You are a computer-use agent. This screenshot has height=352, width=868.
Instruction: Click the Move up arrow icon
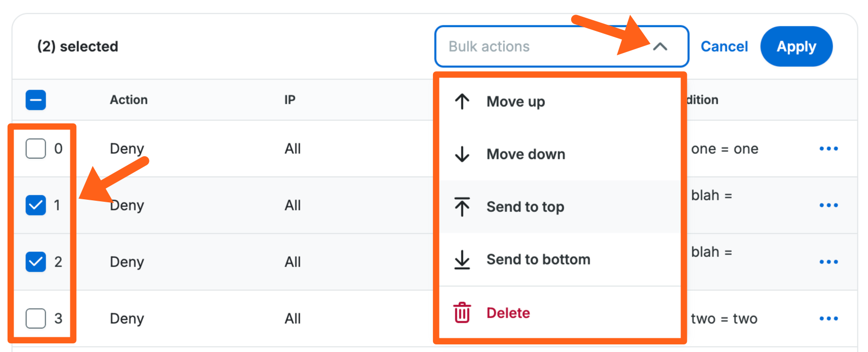click(462, 102)
